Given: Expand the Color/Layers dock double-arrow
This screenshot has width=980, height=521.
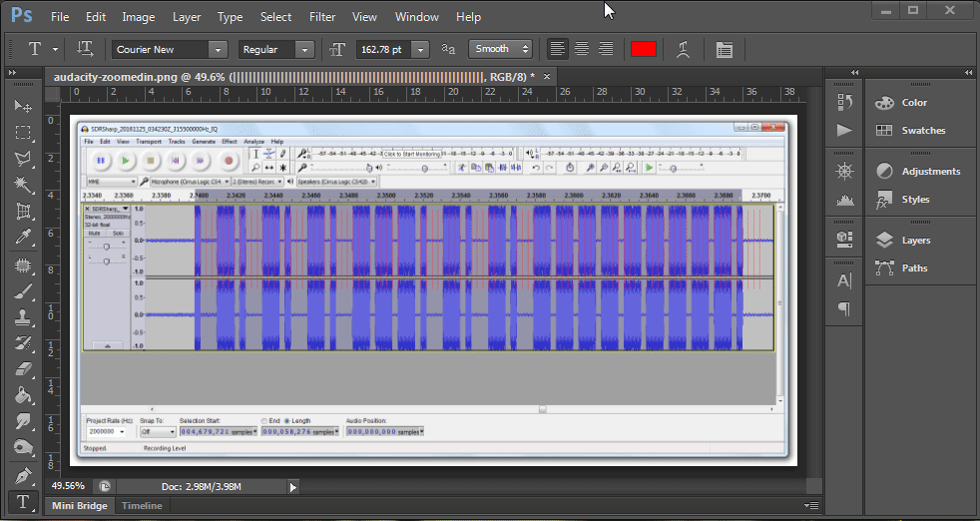Looking at the screenshot, I should pyautogui.click(x=969, y=73).
